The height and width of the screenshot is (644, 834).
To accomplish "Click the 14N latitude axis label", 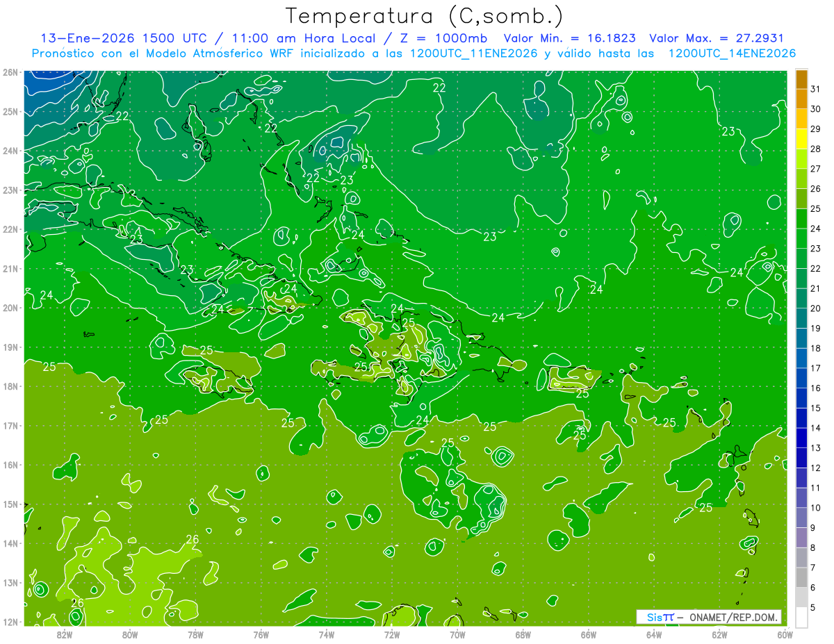I will 10,543.
